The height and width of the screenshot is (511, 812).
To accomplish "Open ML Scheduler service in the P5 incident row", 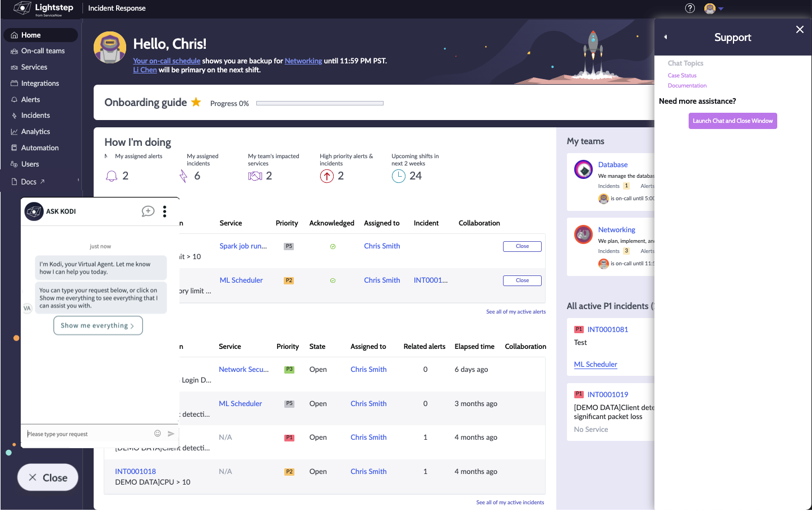I will coord(241,404).
